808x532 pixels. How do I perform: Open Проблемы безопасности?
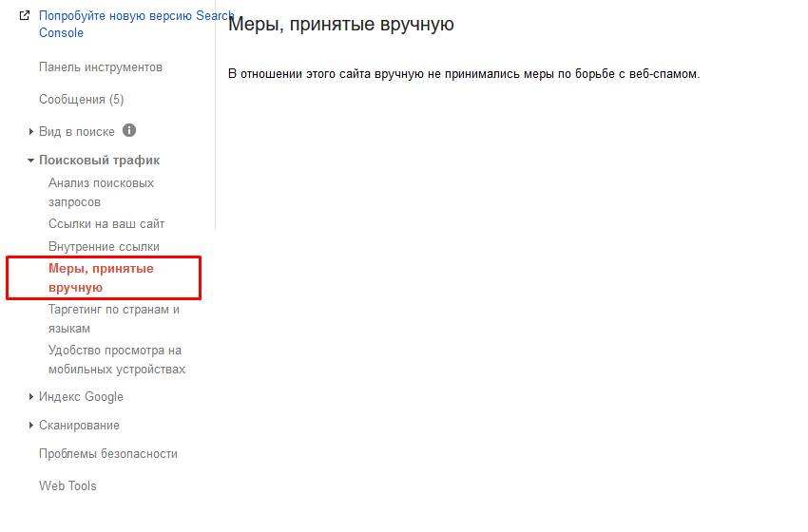click(107, 454)
